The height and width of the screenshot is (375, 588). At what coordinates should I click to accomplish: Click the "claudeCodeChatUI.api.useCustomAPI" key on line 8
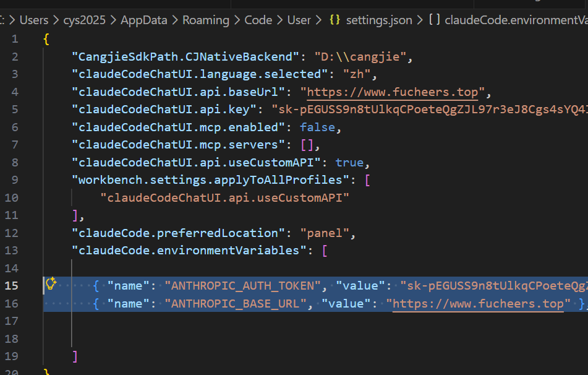click(196, 163)
